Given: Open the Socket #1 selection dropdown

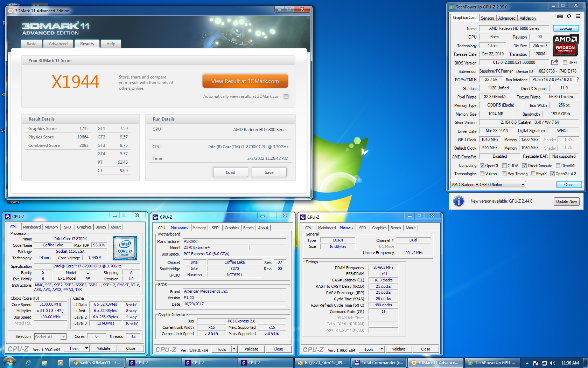Looking at the screenshot, I should [x=50, y=336].
